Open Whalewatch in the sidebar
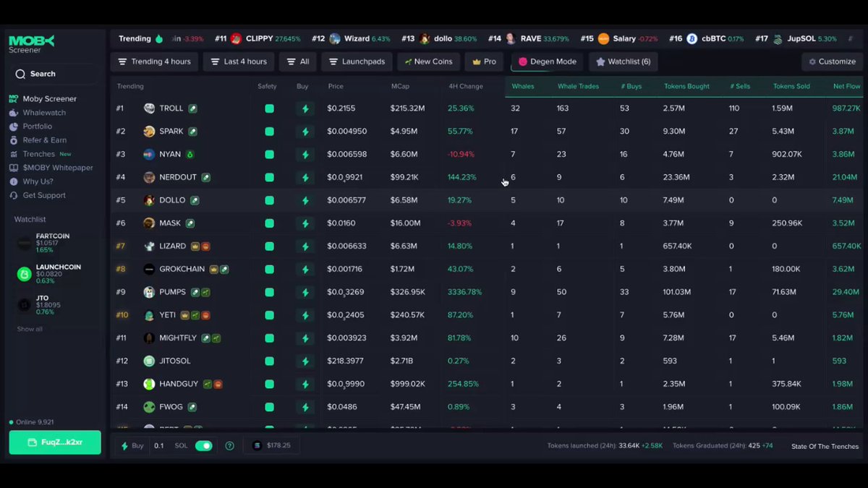Image resolution: width=868 pixels, height=488 pixels. pos(38,113)
